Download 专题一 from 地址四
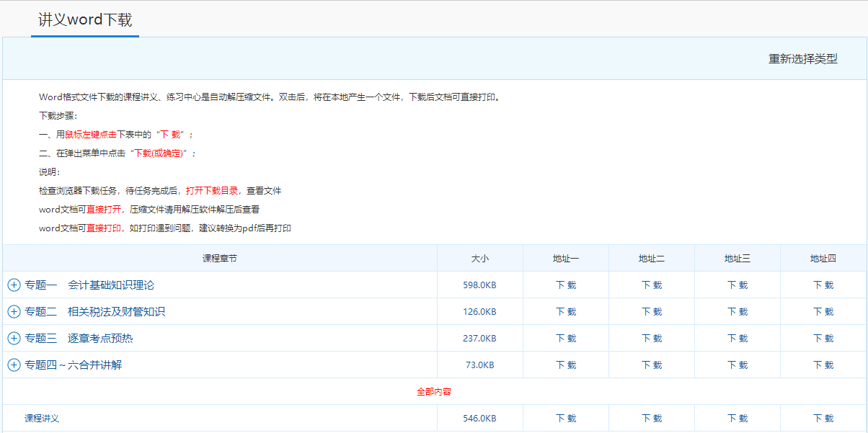Image resolution: width=868 pixels, height=433 pixels. [x=823, y=284]
